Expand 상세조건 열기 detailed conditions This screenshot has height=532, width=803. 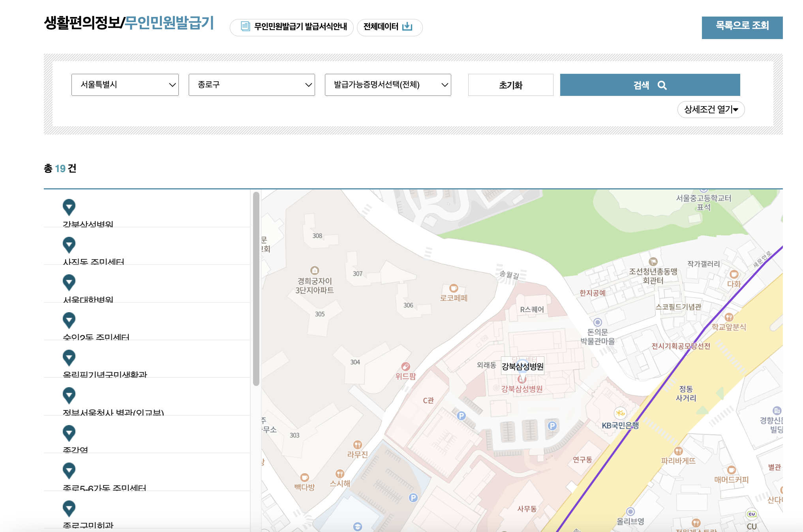click(711, 109)
